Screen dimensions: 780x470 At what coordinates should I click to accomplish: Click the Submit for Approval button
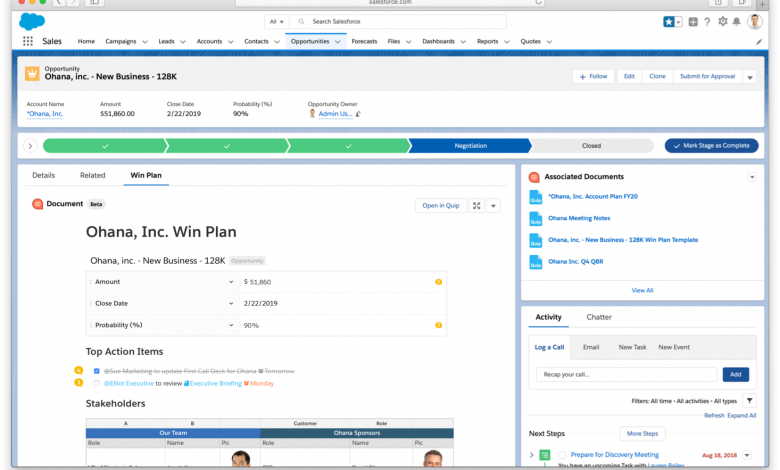pyautogui.click(x=707, y=77)
